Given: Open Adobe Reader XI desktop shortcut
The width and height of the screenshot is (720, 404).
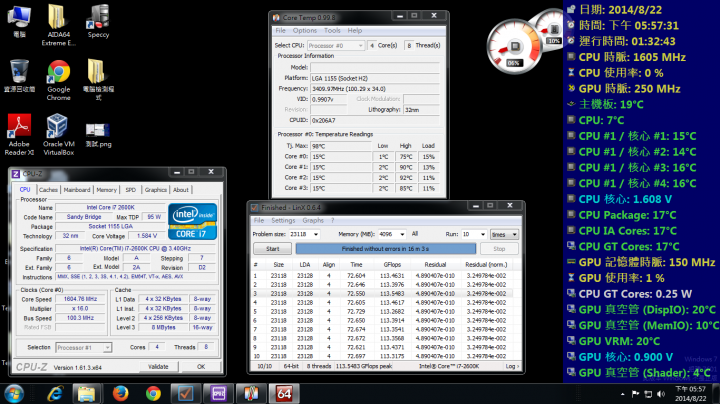Looking at the screenshot, I should 19,135.
